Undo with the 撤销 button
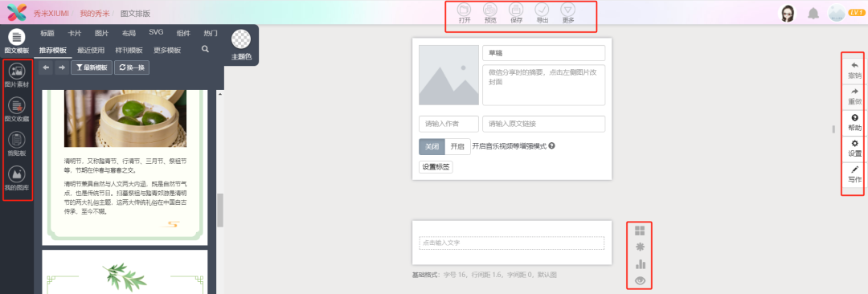The image size is (868, 294). pyautogui.click(x=854, y=71)
